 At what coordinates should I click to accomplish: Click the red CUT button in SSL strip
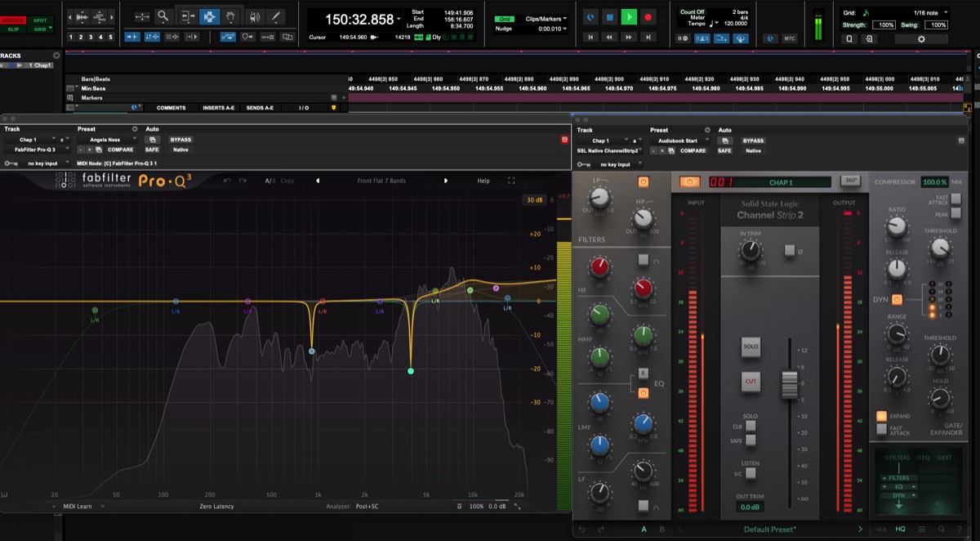[x=751, y=381]
